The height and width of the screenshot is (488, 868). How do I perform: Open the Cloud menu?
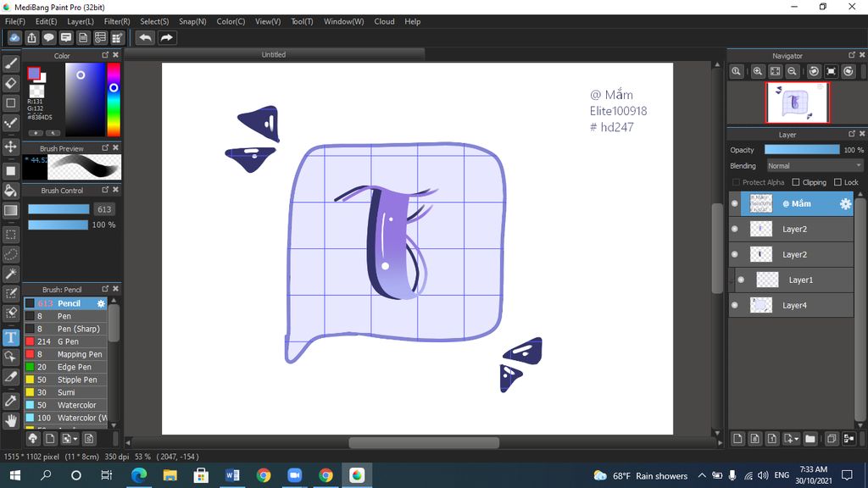coord(384,21)
